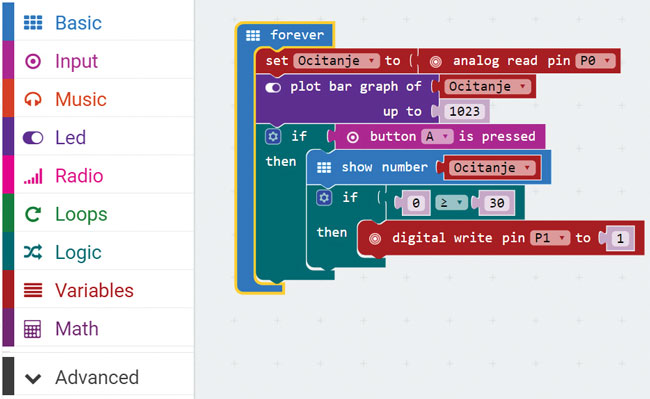Click the Math calculator icon
This screenshot has width=650, height=399.
32,329
